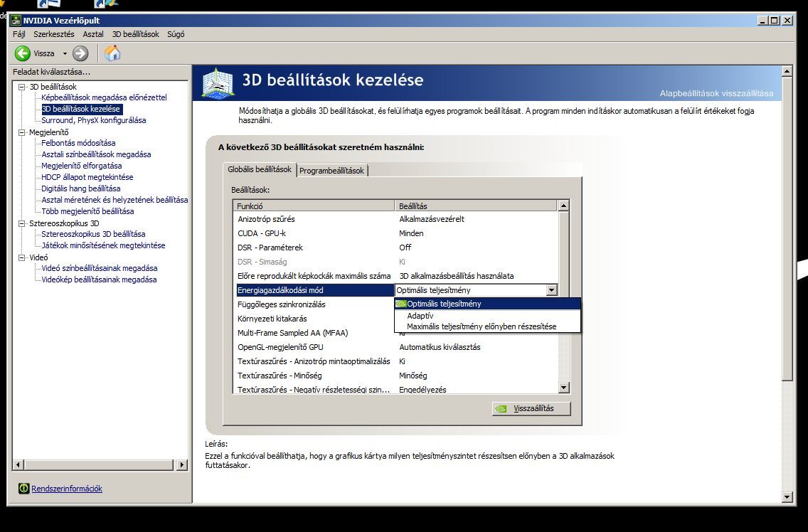This screenshot has height=532, width=808.
Task: Collapse the Sztereoszkopikus 3D tree node
Action: 21,223
